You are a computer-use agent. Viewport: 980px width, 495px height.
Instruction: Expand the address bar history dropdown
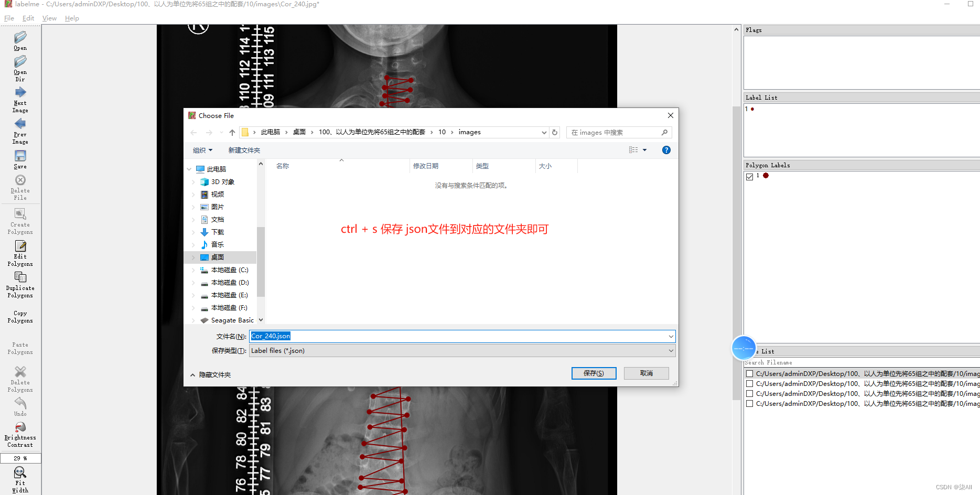point(544,133)
